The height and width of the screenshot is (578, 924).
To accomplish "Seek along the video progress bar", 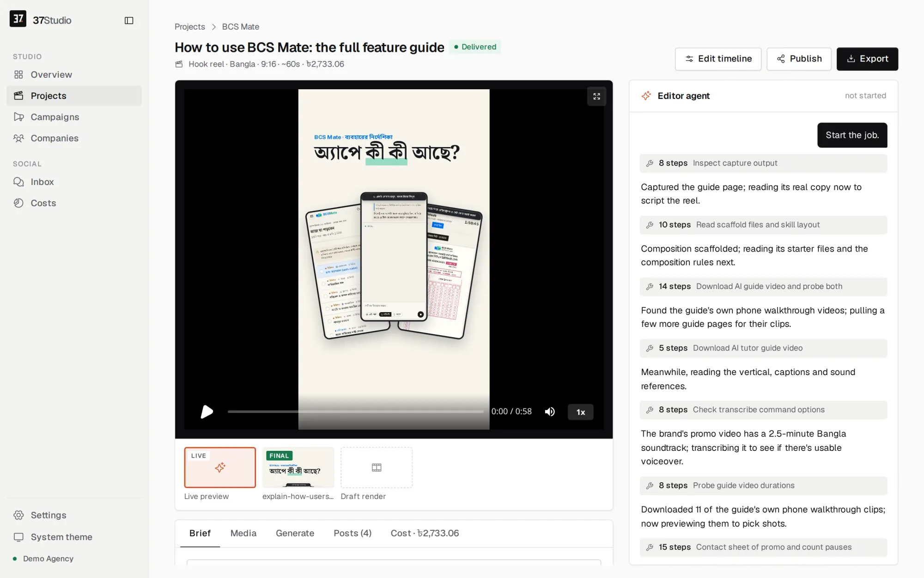I will (356, 412).
